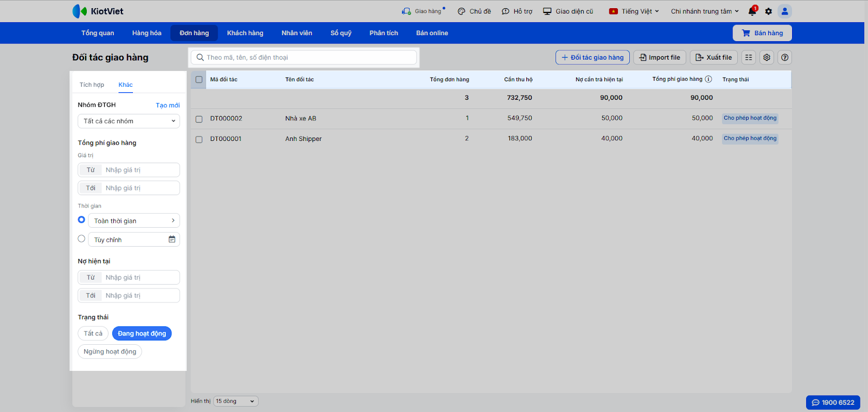
Task: Click the KiotViet logo
Action: click(x=98, y=11)
